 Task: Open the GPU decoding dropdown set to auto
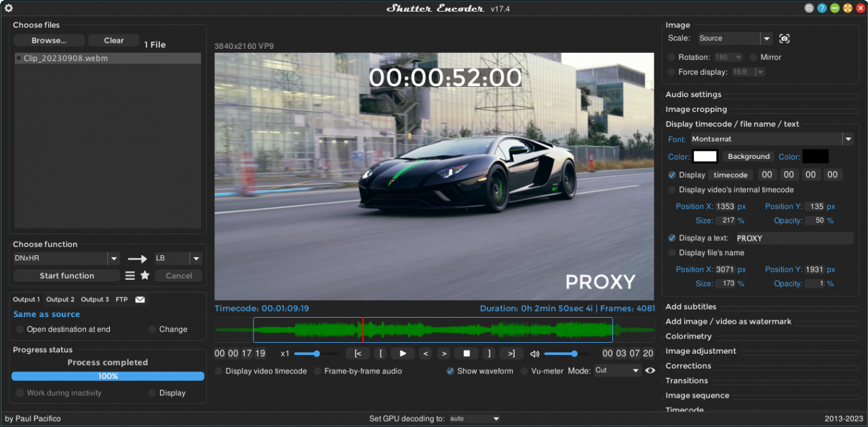473,418
